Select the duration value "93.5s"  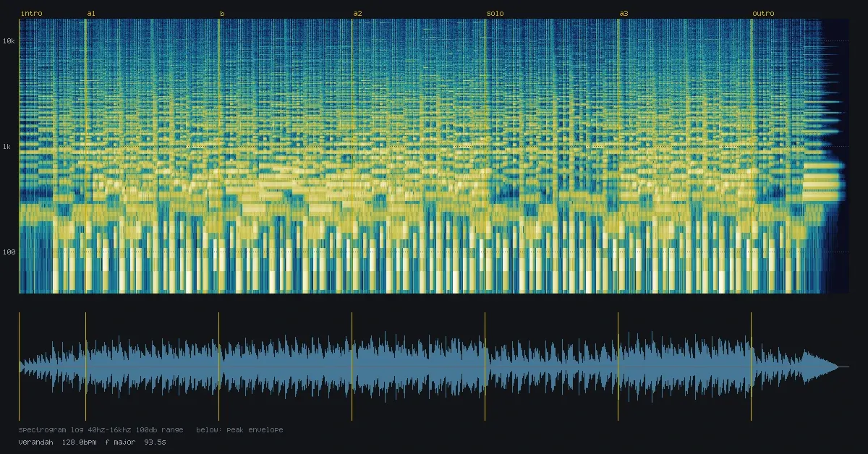(x=155, y=441)
